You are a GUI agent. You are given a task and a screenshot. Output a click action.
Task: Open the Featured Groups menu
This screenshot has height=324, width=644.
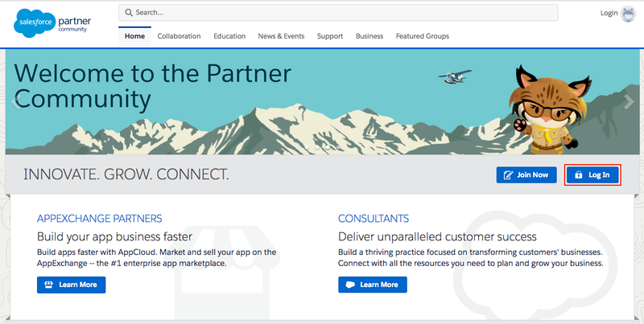(423, 36)
